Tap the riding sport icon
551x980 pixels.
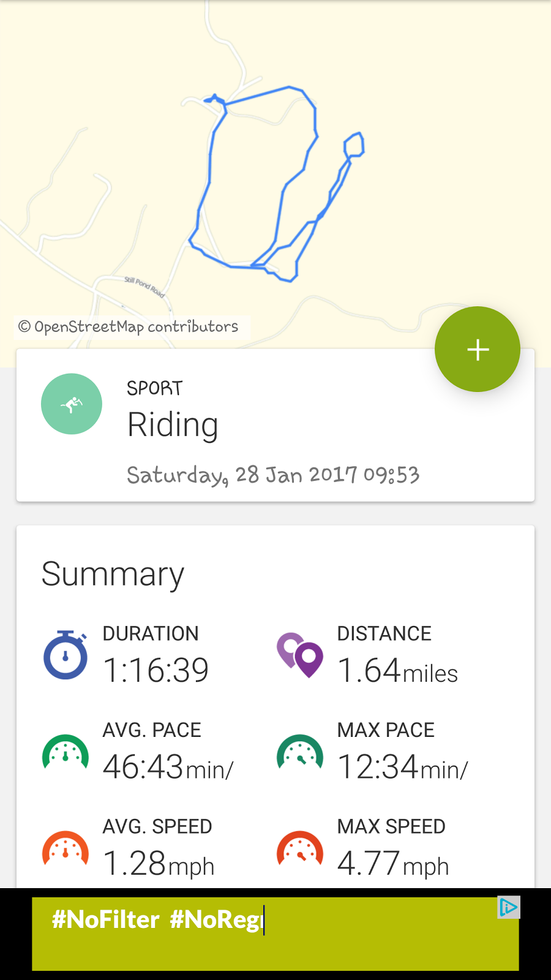[72, 404]
